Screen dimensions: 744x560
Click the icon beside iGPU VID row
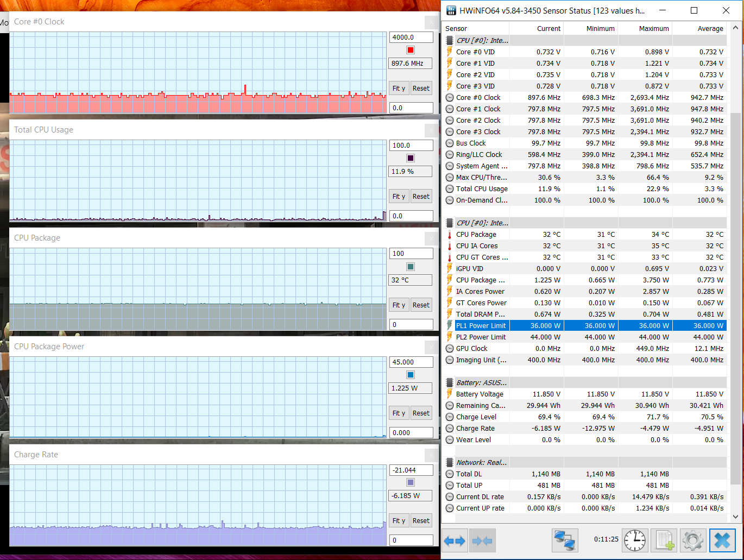tap(450, 269)
